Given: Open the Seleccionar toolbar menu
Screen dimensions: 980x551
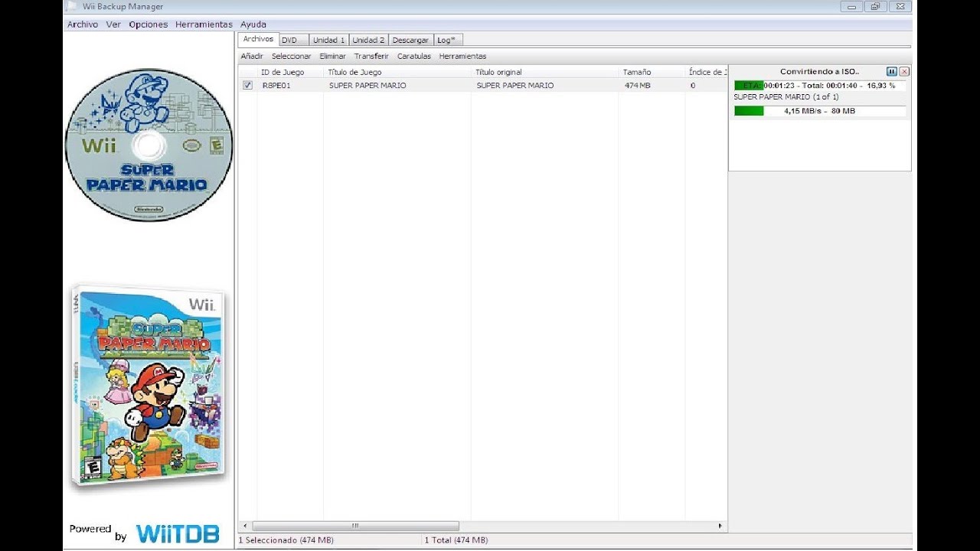Looking at the screenshot, I should point(291,56).
